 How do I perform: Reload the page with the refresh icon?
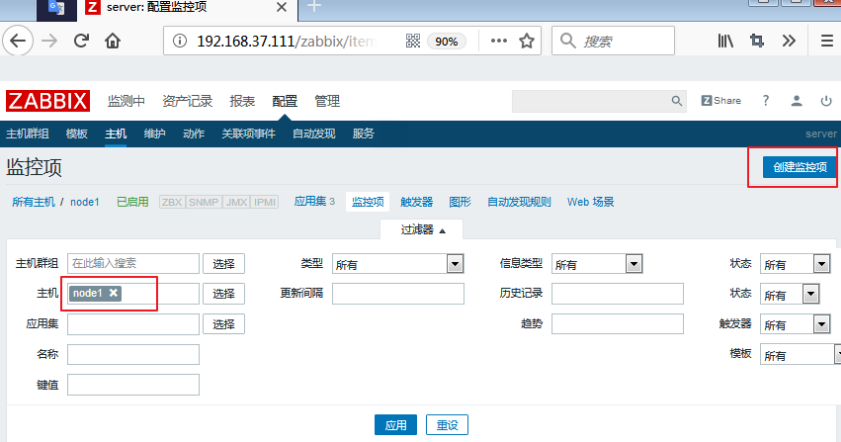(81, 41)
